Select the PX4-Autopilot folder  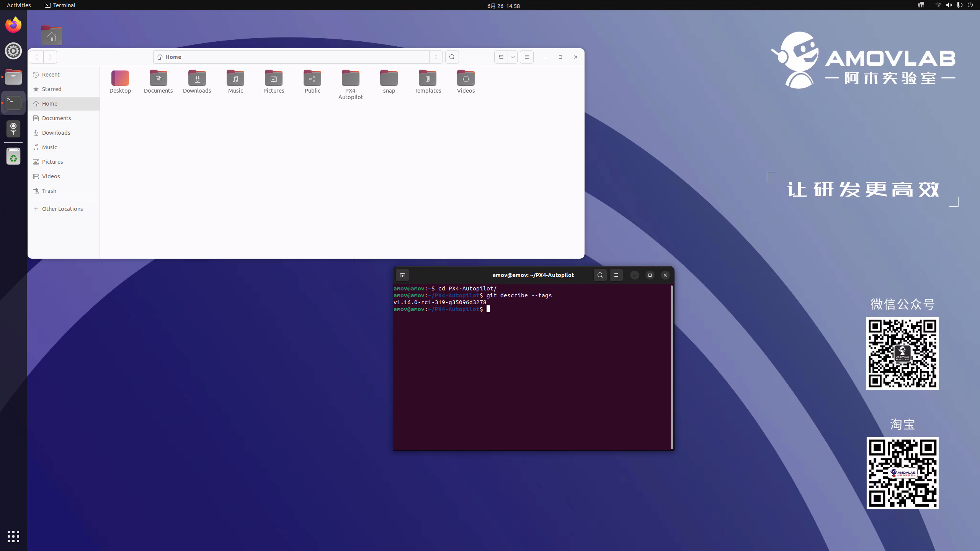coord(351,85)
